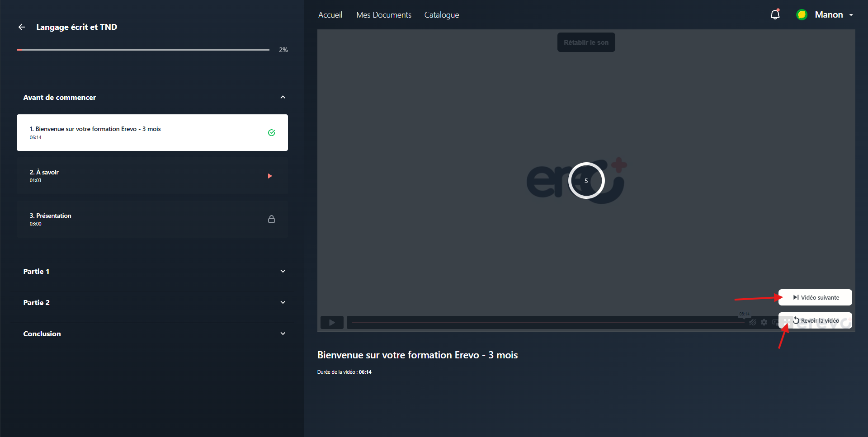Image resolution: width=868 pixels, height=437 pixels.
Task: Toggle picture-in-picture mode
Action: click(775, 322)
